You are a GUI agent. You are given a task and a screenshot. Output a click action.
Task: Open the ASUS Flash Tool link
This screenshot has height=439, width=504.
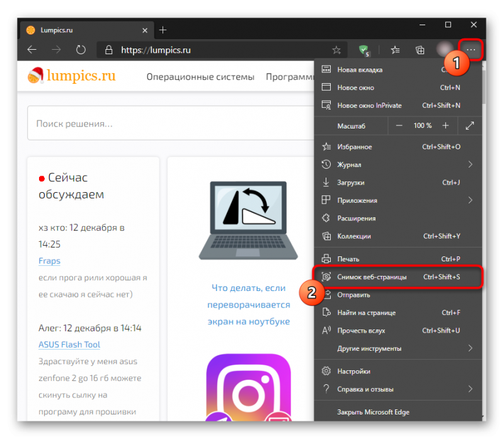pos(69,345)
